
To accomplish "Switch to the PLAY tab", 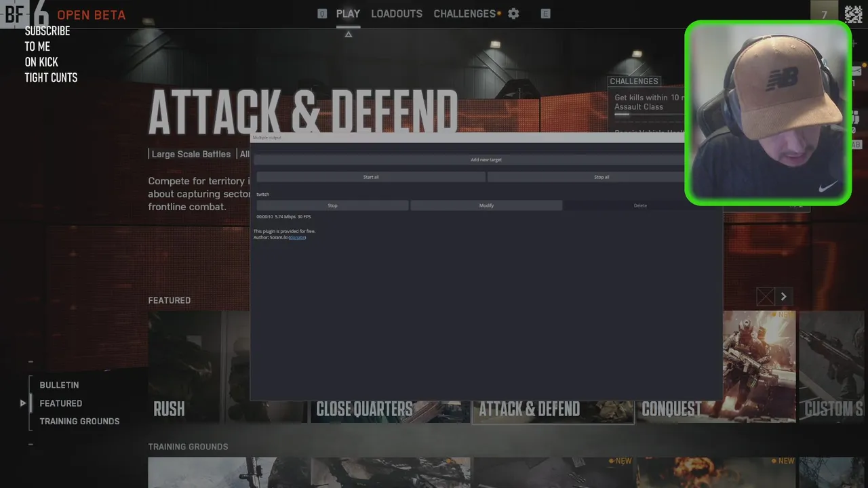I will pos(348,14).
